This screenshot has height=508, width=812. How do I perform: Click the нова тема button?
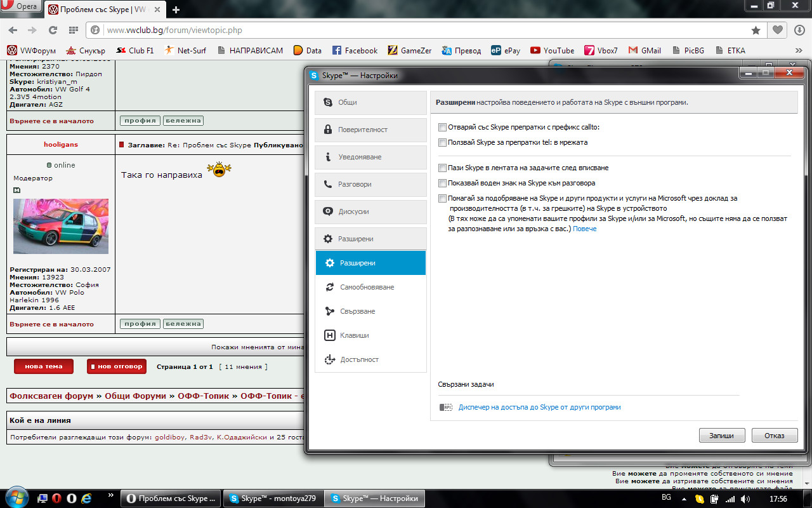pos(44,366)
